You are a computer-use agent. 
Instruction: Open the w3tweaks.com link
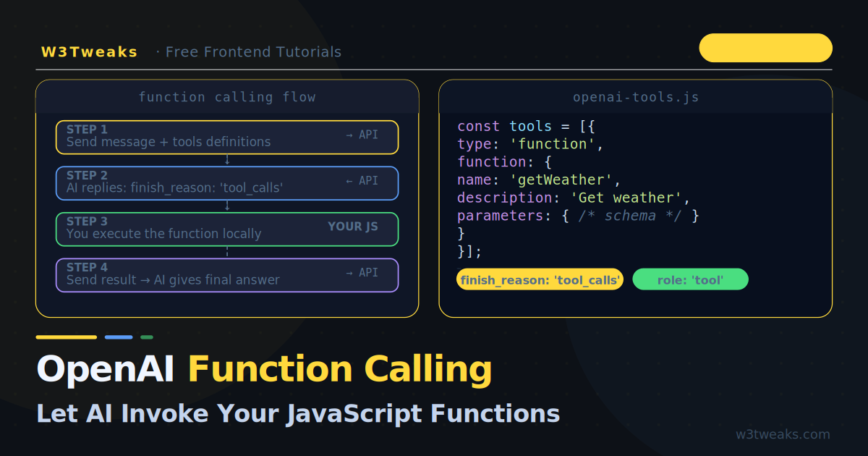pos(783,434)
